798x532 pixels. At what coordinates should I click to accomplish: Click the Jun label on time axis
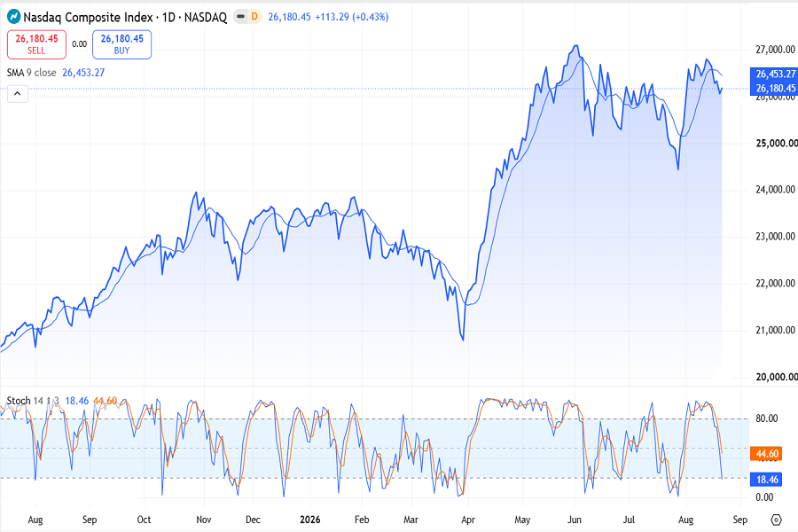coord(575,520)
